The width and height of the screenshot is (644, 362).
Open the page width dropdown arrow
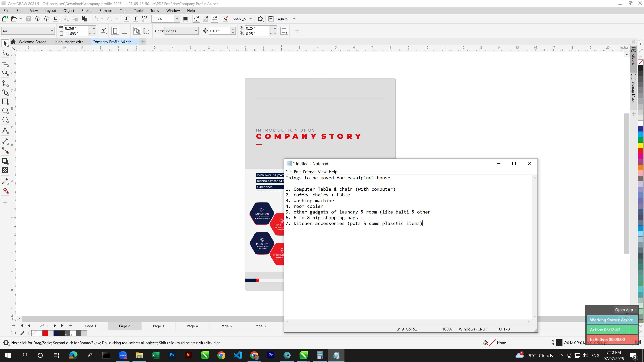click(90, 28)
